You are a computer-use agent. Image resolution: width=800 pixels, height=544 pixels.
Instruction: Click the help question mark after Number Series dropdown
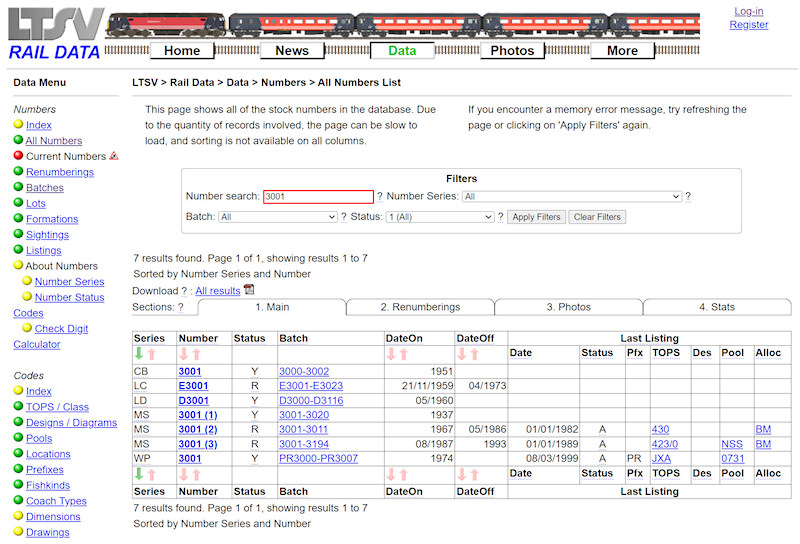pyautogui.click(x=688, y=196)
